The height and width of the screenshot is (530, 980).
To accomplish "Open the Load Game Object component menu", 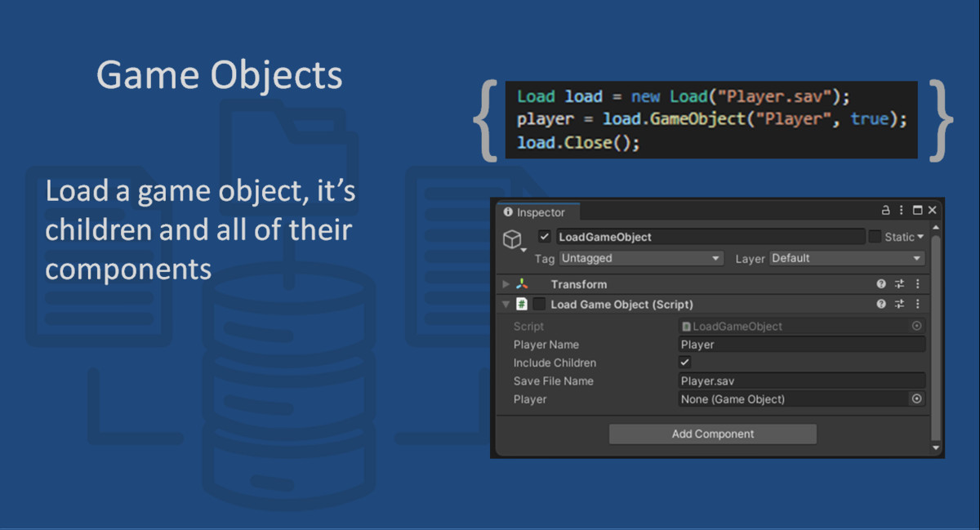I will click(918, 305).
